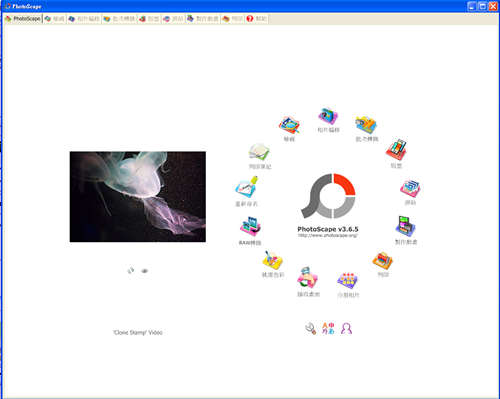
Task: Switch to the 檢視 tab in top bar
Action: point(55,19)
